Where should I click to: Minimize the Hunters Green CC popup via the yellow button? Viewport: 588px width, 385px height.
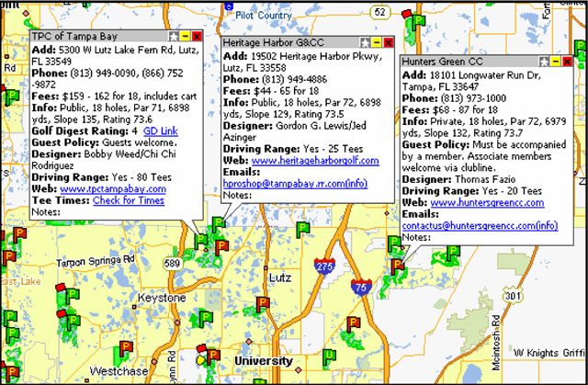(x=556, y=62)
